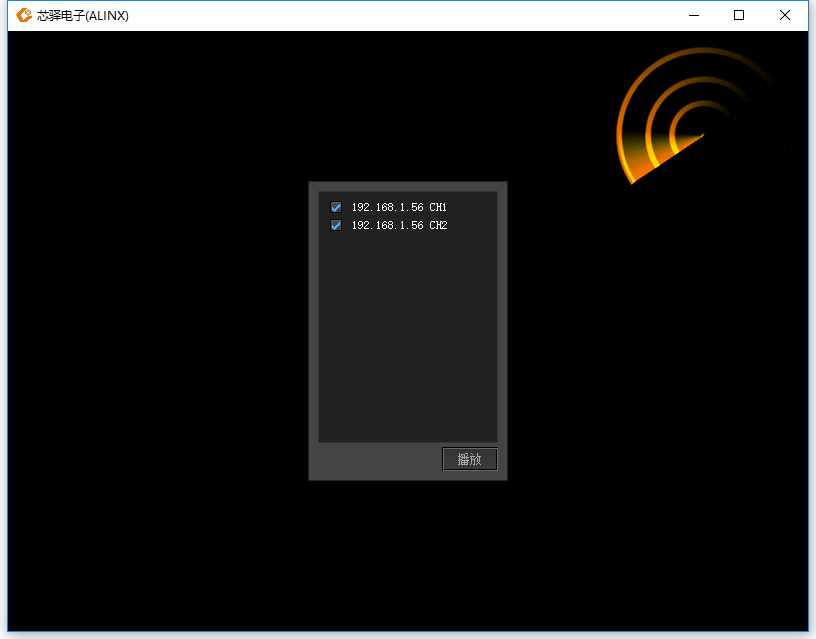
Task: Uncheck the 192.168.1.56 CH1 checkbox
Action: point(336,207)
